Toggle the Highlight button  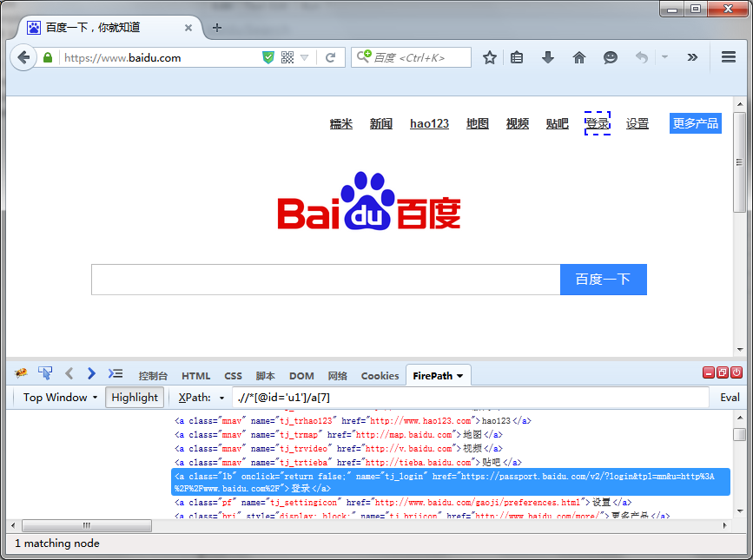[135, 398]
